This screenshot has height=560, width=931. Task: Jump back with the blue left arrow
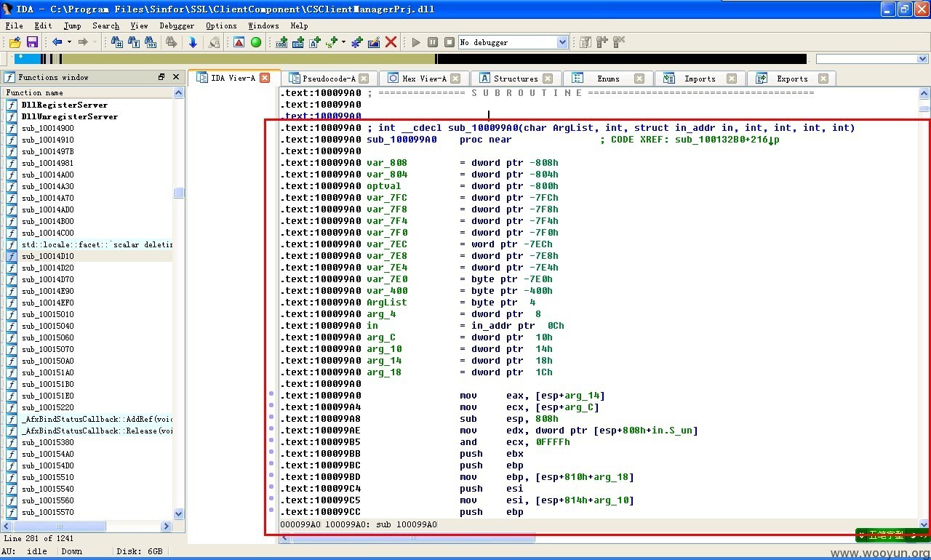[x=57, y=42]
